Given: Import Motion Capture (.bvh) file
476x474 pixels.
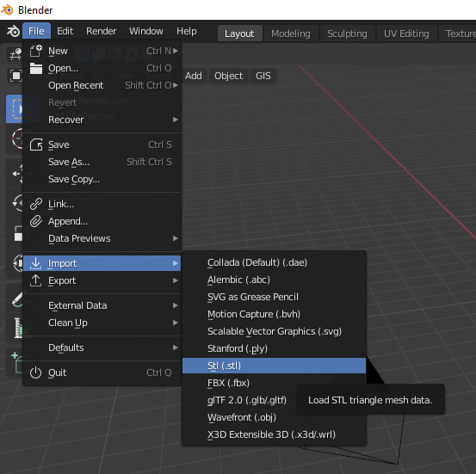Looking at the screenshot, I should pos(274,314).
